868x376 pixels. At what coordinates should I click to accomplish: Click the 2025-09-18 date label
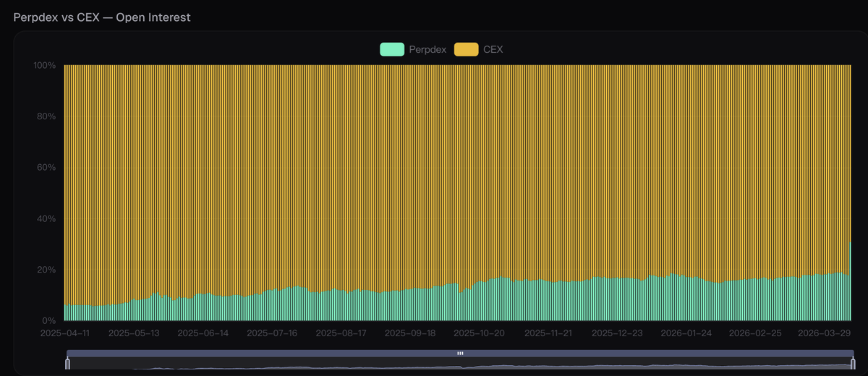(x=410, y=333)
